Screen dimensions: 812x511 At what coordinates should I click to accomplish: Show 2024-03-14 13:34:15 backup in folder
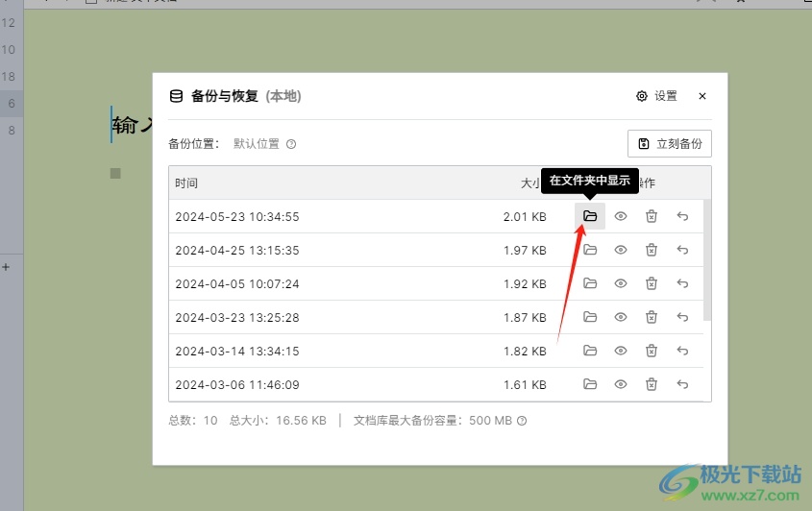[590, 351]
